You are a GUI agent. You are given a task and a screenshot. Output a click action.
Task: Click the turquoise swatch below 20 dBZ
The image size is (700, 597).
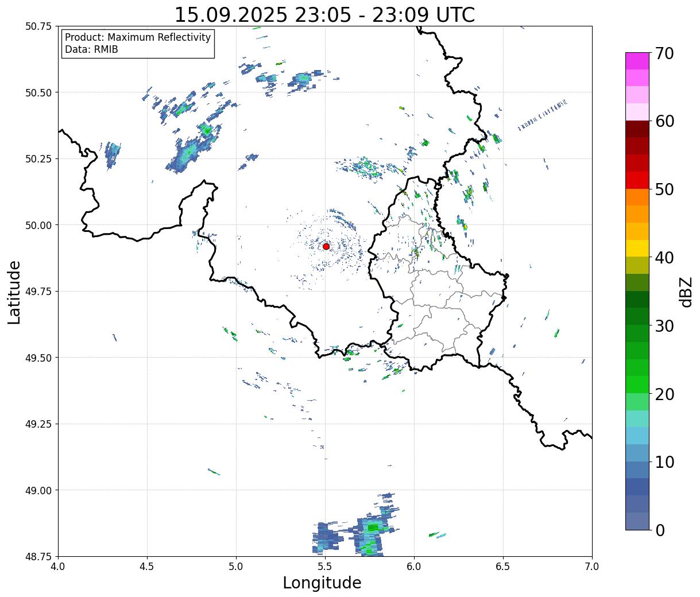[637, 418]
